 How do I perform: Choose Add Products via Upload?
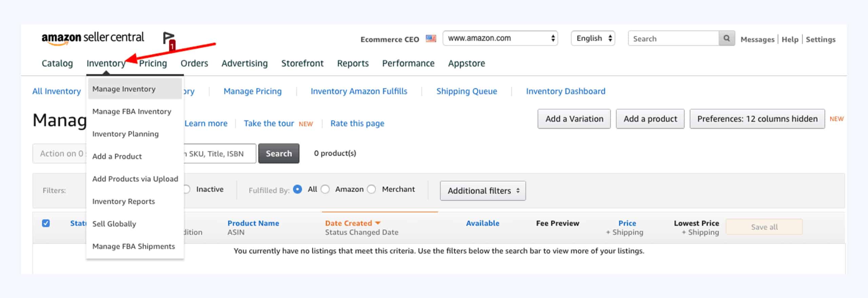pyautogui.click(x=135, y=179)
